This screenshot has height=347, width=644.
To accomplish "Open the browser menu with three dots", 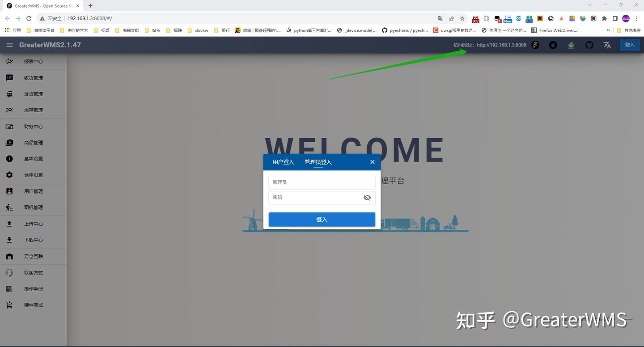I will (x=637, y=18).
